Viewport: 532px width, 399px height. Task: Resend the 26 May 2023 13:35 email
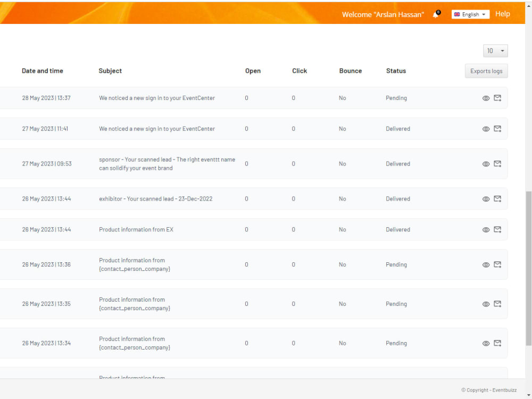tap(497, 304)
